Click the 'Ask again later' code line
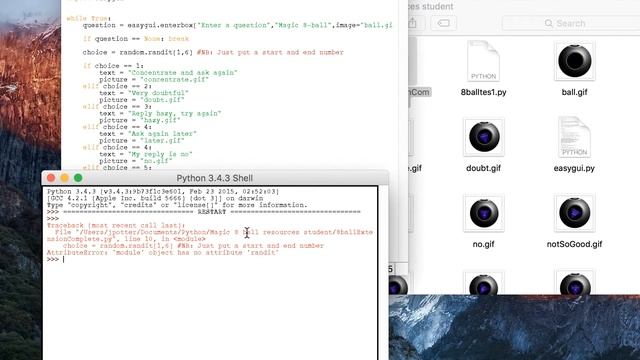This screenshot has height=360, width=640. (148, 134)
